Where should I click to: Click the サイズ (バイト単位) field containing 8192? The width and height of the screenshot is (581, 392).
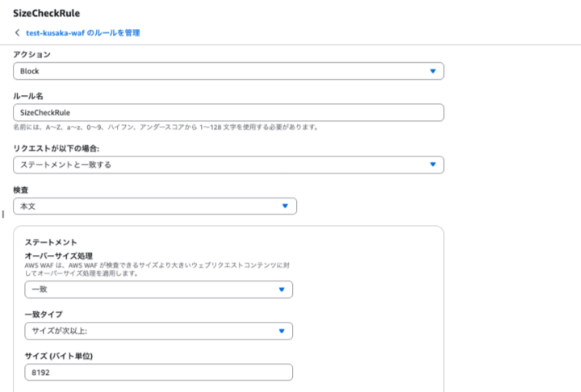pyautogui.click(x=158, y=373)
